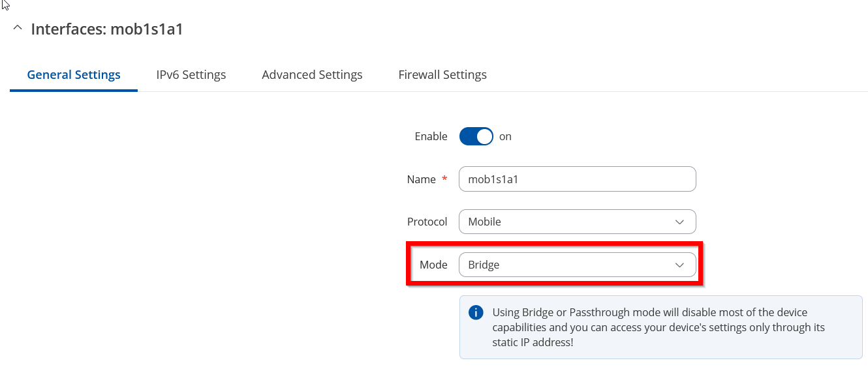Viewport: 868px width, 367px height.
Task: Click the blue info icon in the warning box
Action: pos(476,312)
